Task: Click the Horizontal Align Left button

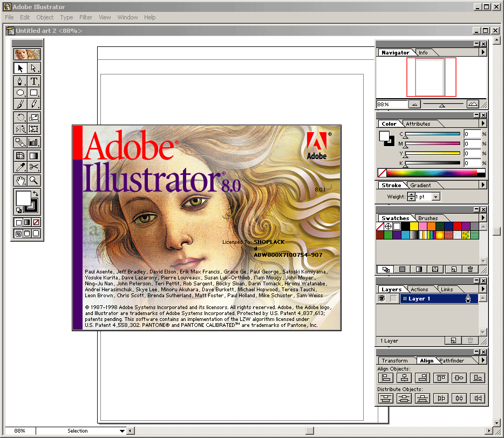Action: coord(386,378)
